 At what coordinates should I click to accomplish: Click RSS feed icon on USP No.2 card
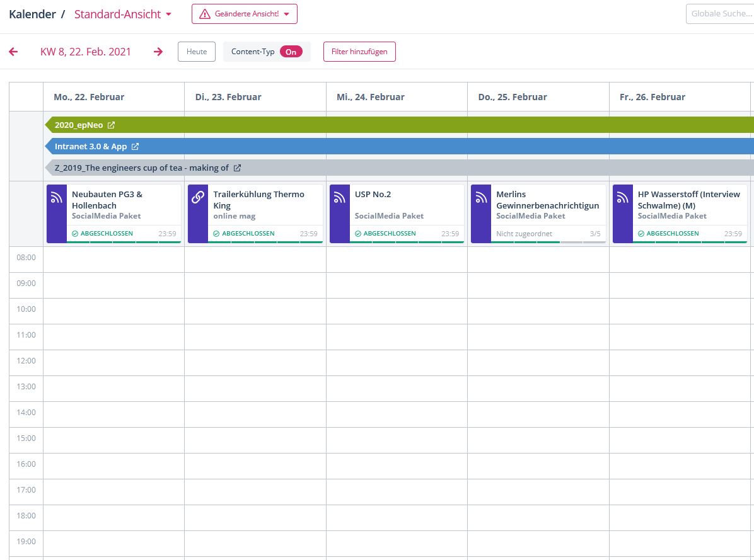tap(340, 198)
